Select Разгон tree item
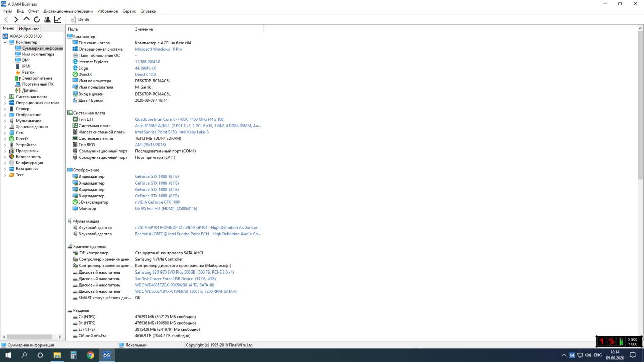Image resolution: width=644 pixels, height=362 pixels. pyautogui.click(x=28, y=72)
